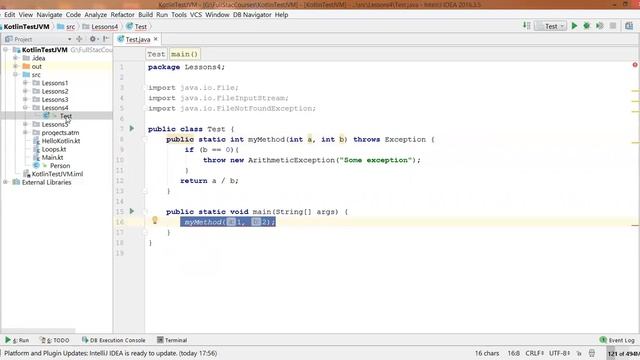The width and height of the screenshot is (640, 360).
Task: Expand the External Libraries node
Action: [6, 182]
